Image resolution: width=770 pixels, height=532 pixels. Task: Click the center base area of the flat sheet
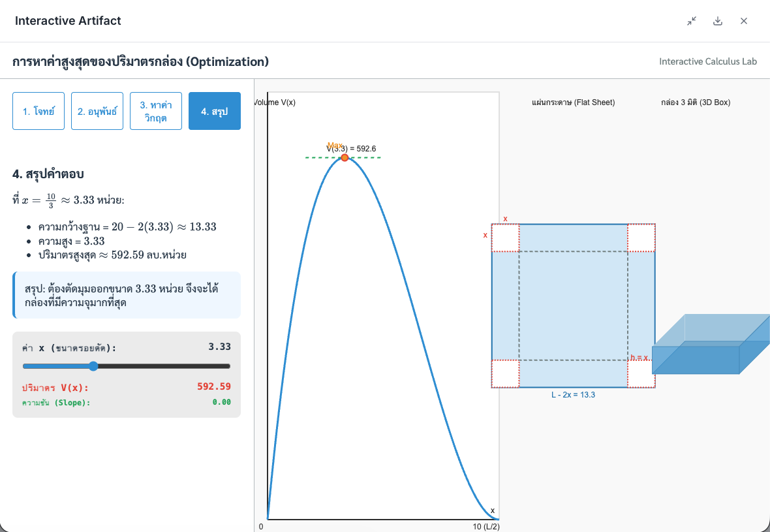573,305
